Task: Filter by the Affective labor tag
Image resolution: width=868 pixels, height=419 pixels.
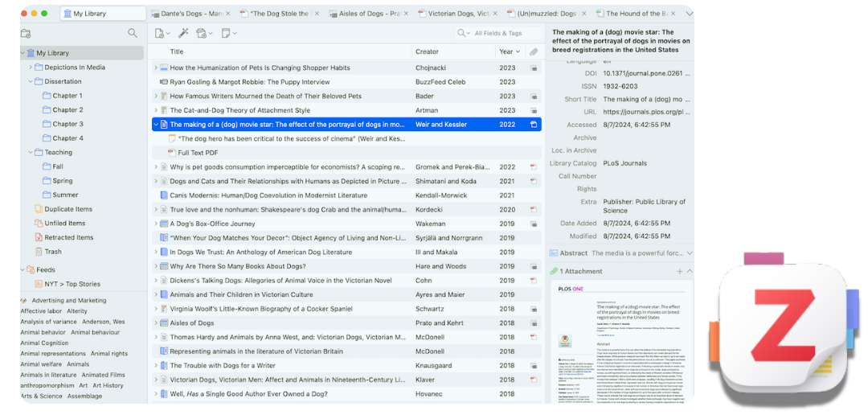Action: (x=40, y=311)
